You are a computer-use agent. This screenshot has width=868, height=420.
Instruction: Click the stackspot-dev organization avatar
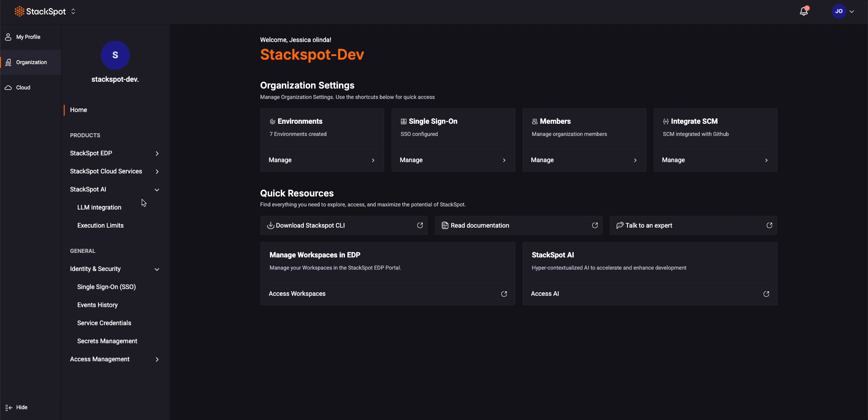(x=115, y=55)
